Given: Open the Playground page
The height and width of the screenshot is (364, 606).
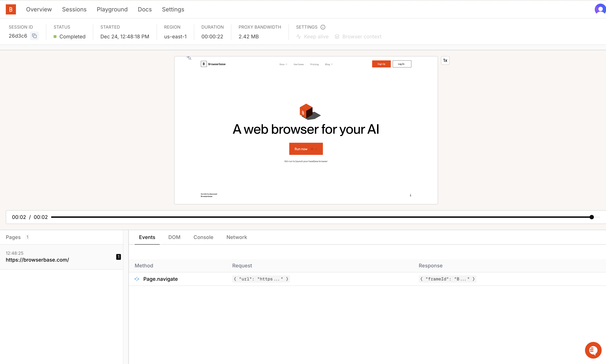Looking at the screenshot, I should click(112, 9).
